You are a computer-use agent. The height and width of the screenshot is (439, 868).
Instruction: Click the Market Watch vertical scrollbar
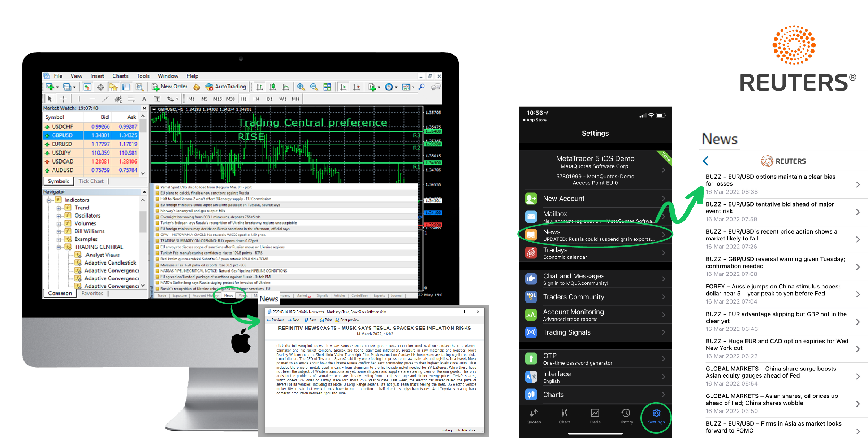pyautogui.click(x=143, y=144)
